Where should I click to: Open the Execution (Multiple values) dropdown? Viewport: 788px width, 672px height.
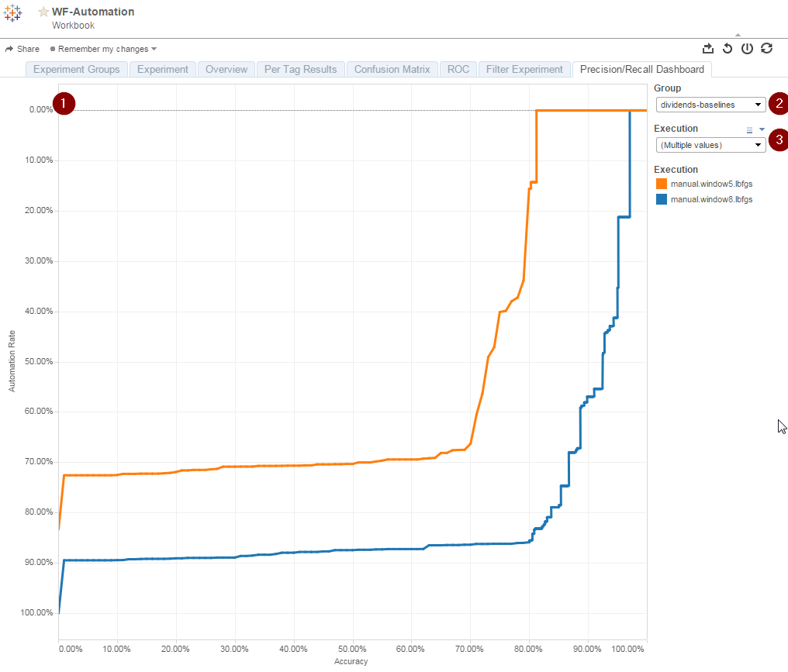pyautogui.click(x=710, y=145)
